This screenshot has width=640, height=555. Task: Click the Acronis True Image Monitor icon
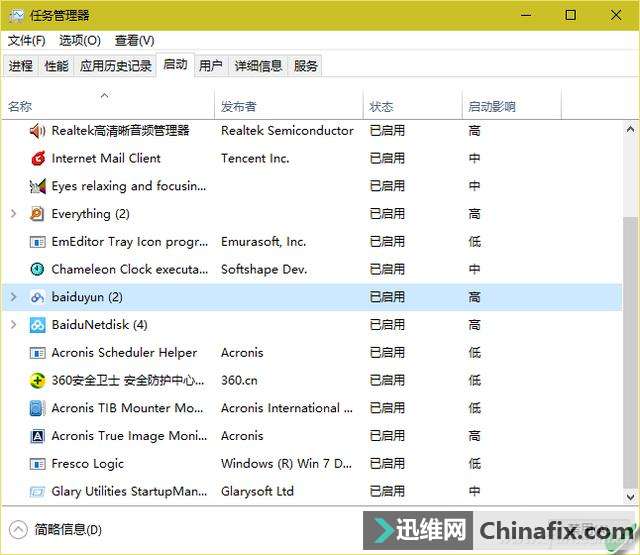(x=38, y=436)
